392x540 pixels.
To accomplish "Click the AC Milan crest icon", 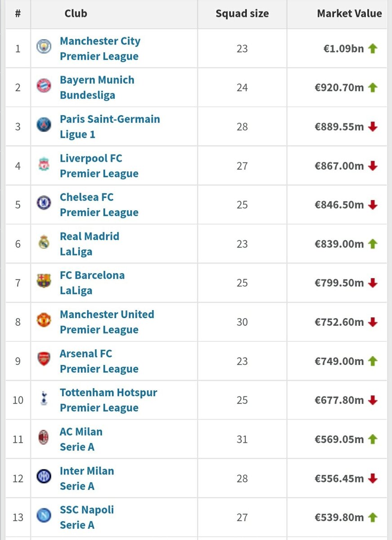I will [44, 437].
